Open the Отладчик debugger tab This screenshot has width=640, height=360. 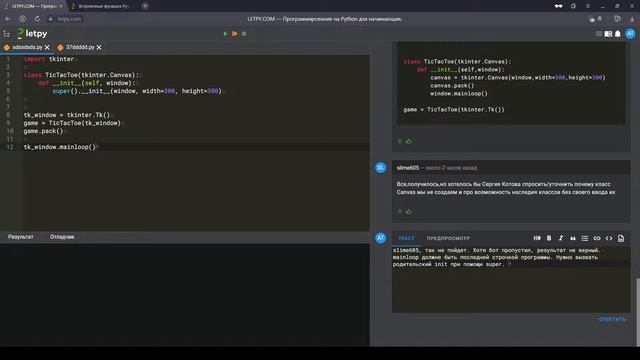(62, 237)
